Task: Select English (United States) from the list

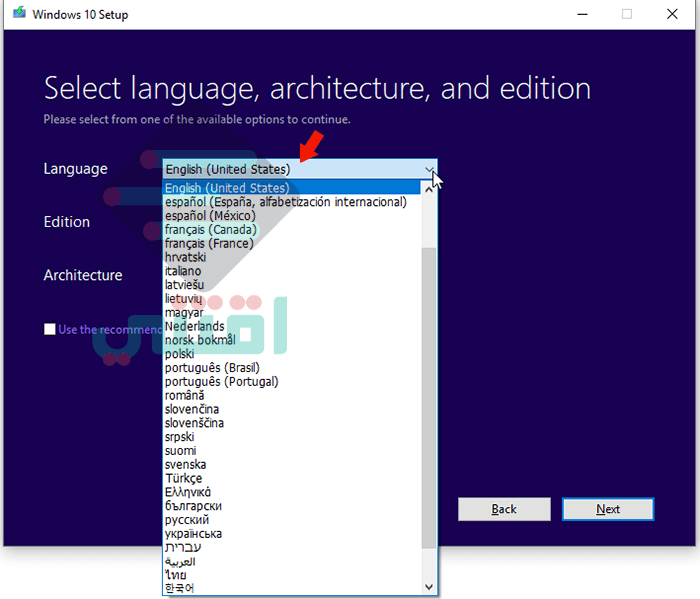Action: click(x=292, y=187)
